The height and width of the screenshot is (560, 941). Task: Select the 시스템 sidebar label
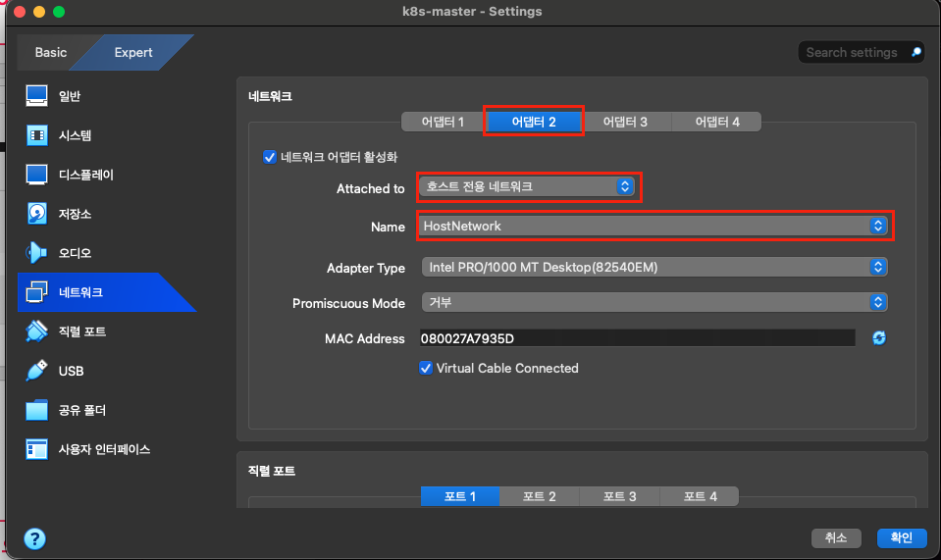point(75,135)
